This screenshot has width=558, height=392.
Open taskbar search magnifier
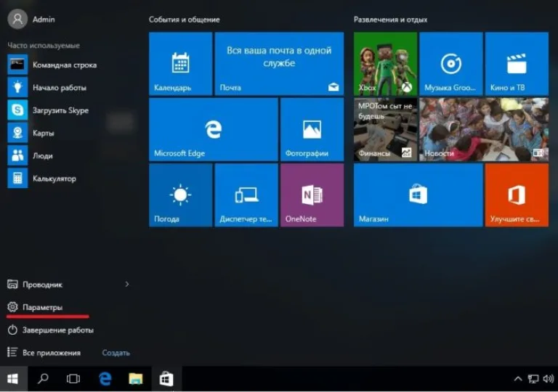(43, 379)
